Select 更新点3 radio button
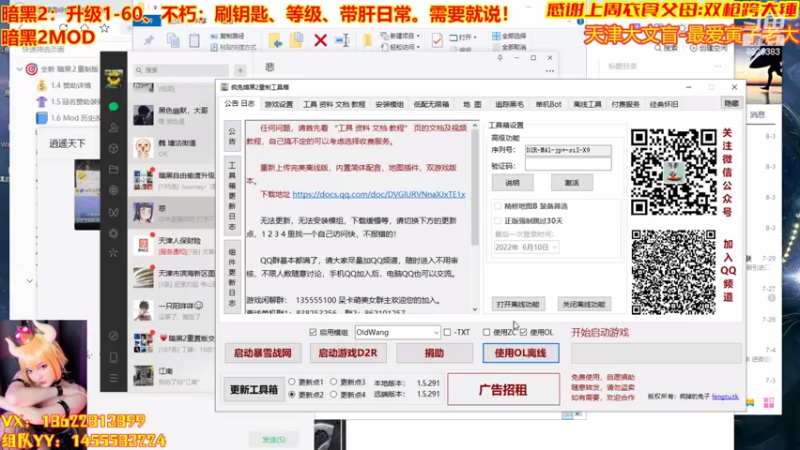Viewport: 800px width, 450px height. click(x=334, y=382)
